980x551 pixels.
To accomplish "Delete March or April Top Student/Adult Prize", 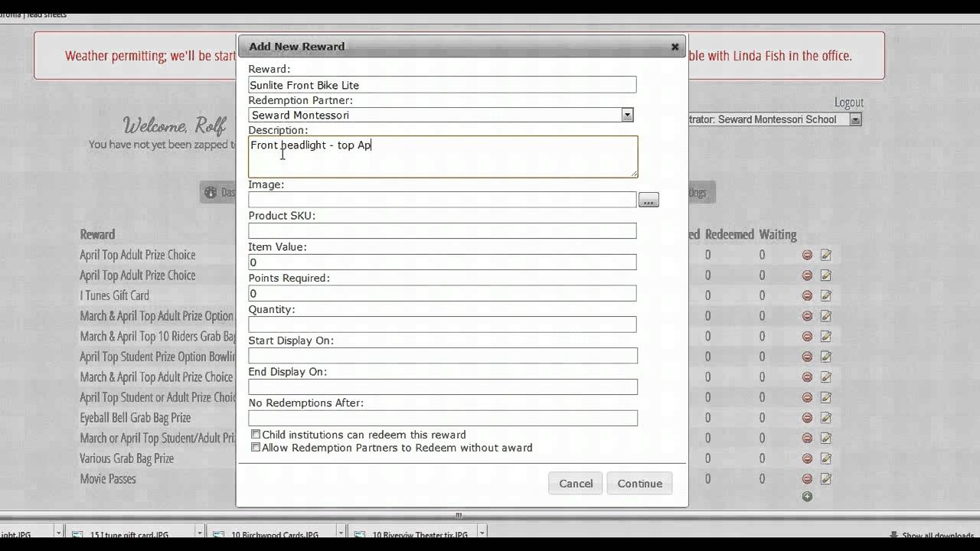I will point(807,439).
